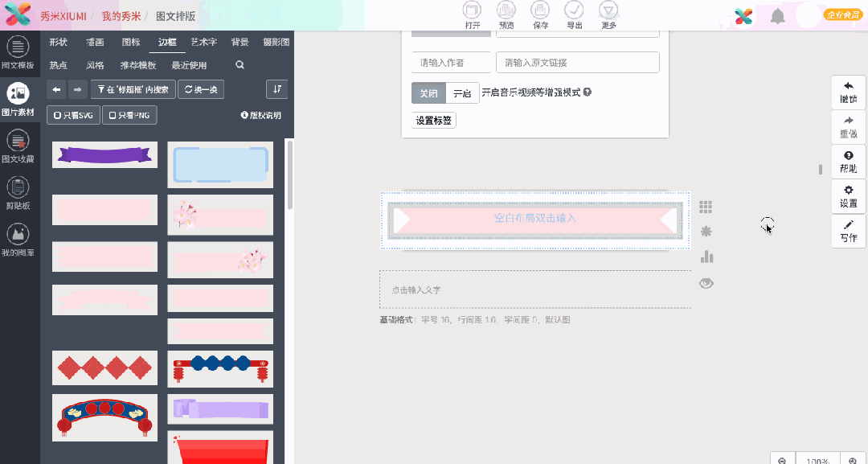868x464 pixels.
Task: Click the grid layout icon beside the canvas block
Action: [x=706, y=207]
